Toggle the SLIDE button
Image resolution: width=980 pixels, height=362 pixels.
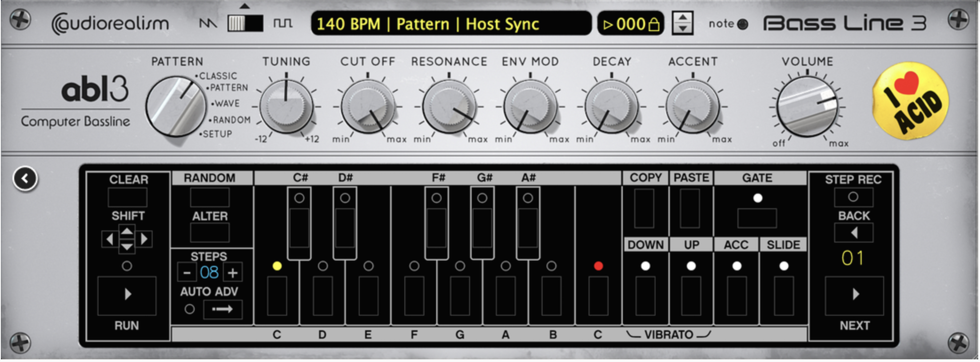click(783, 295)
